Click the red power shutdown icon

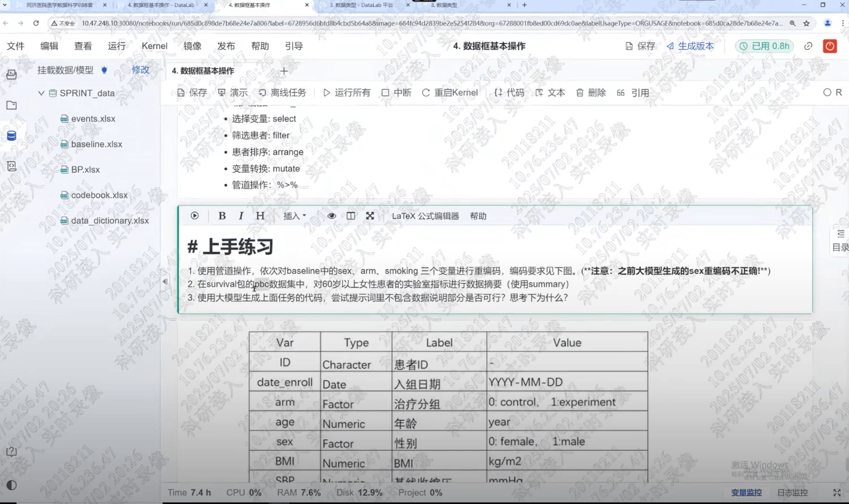coord(830,46)
